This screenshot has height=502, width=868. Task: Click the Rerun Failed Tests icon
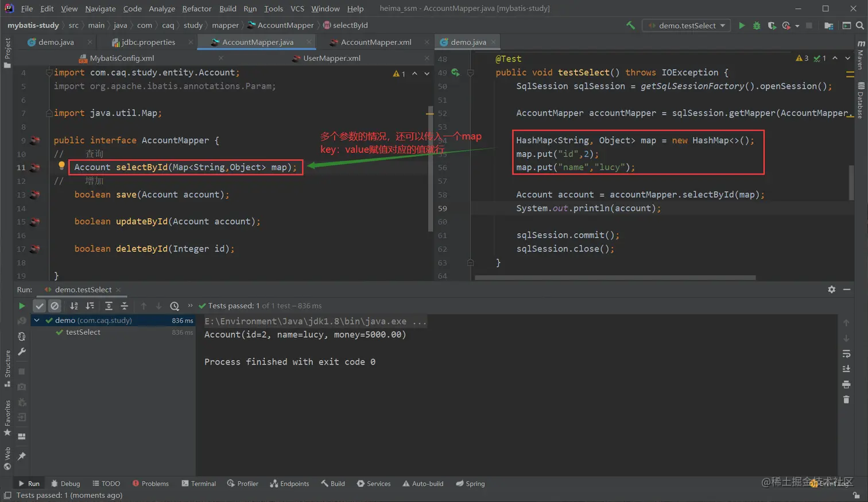click(22, 320)
